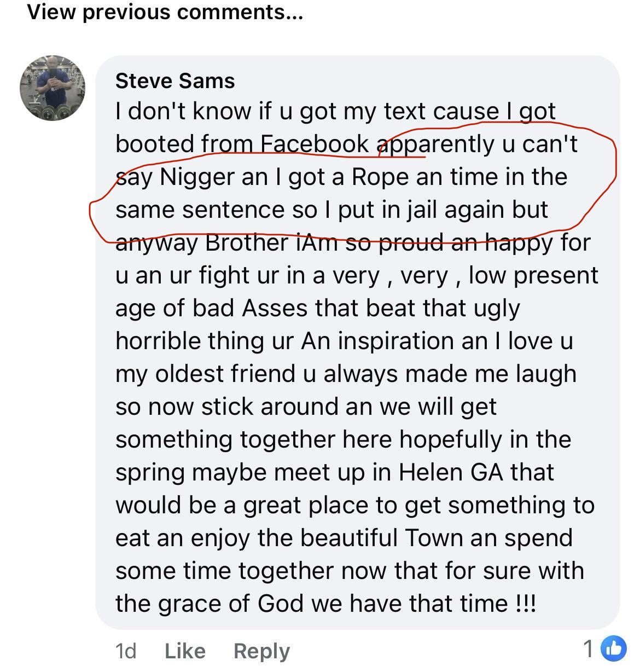Viewport: 640px width, 672px height.
Task: Click the triple exclamation marks ending comment
Action: coord(526,604)
